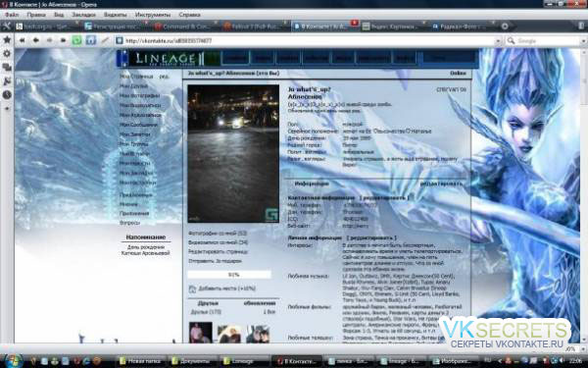
Task: Expand the address bar history dropdown
Action: pyautogui.click(x=498, y=41)
